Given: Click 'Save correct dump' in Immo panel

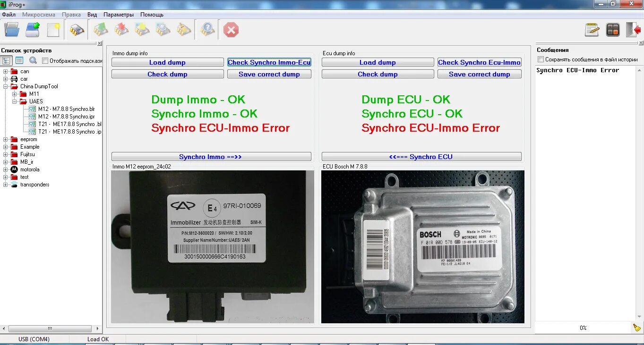Looking at the screenshot, I should tap(269, 74).
